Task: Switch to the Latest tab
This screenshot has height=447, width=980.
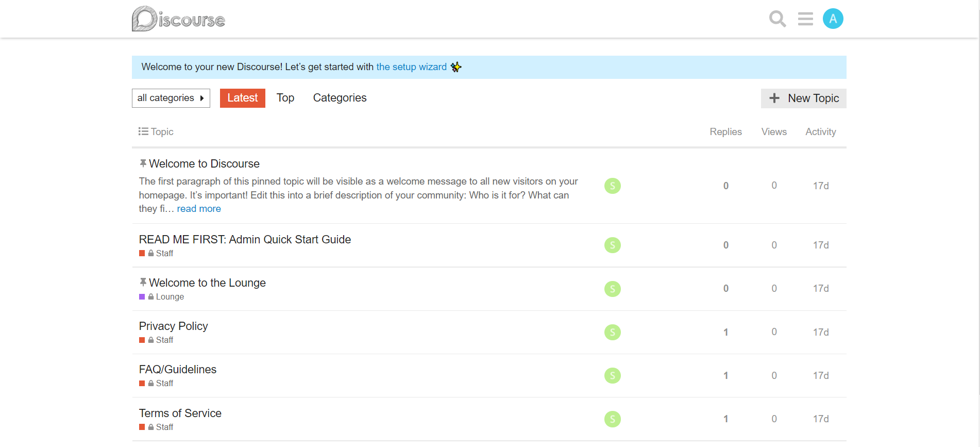Action: pos(243,98)
